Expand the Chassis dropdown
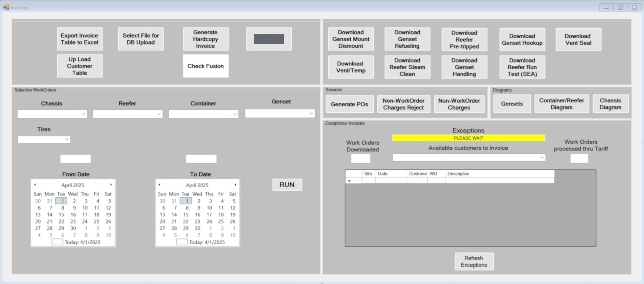This screenshot has height=284, width=644. point(84,114)
